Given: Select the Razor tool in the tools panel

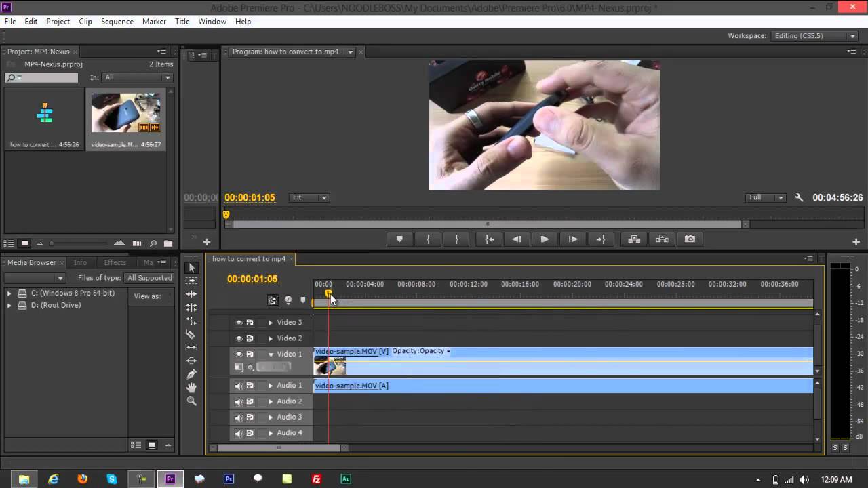Looking at the screenshot, I should tap(191, 334).
